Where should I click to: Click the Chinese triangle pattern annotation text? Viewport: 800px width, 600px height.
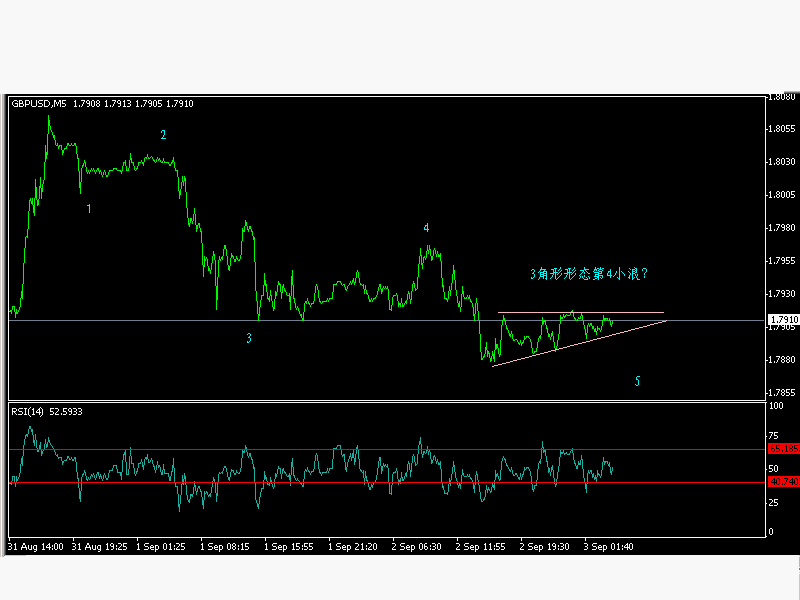point(589,274)
